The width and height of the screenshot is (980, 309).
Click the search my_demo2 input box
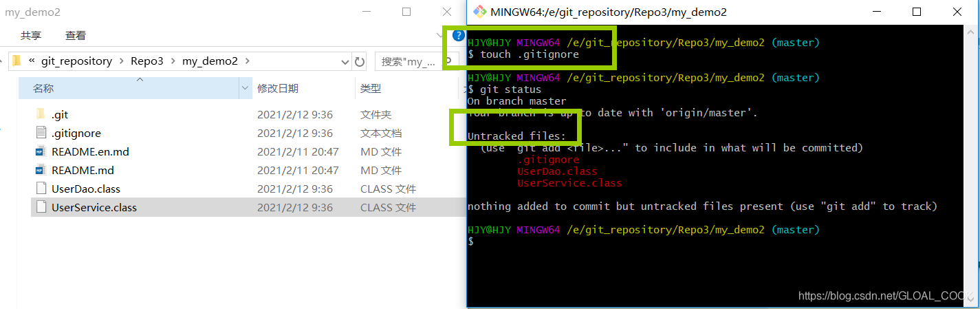416,61
